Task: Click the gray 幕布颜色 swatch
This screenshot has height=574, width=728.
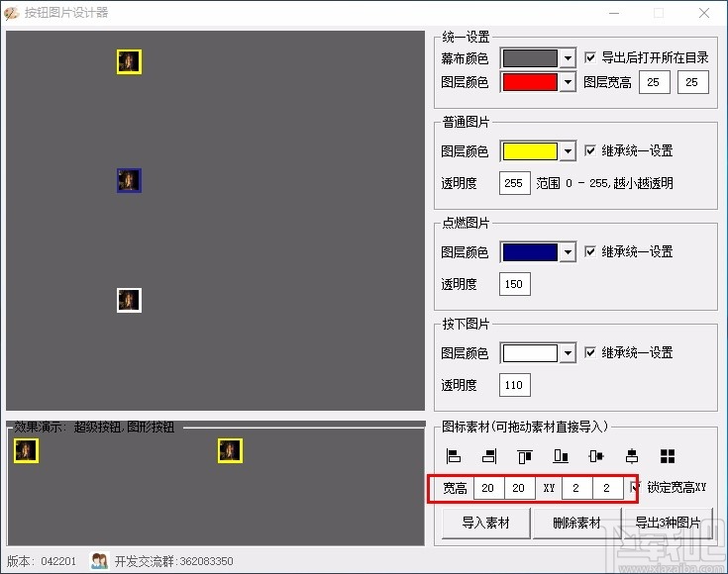Action: tap(530, 58)
